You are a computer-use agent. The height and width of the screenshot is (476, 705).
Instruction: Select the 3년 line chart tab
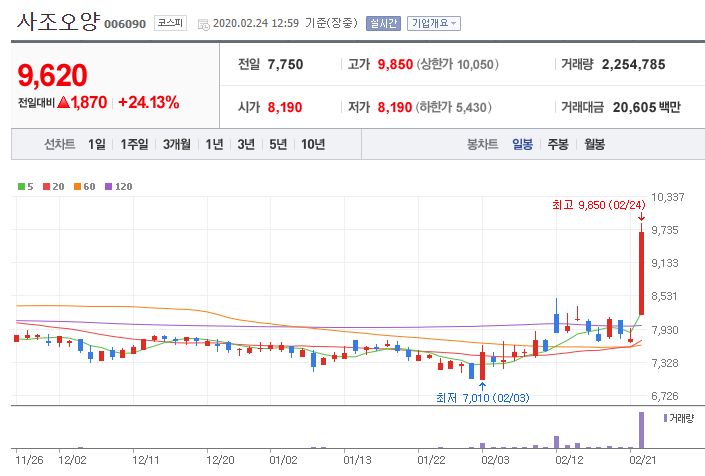tap(246, 144)
